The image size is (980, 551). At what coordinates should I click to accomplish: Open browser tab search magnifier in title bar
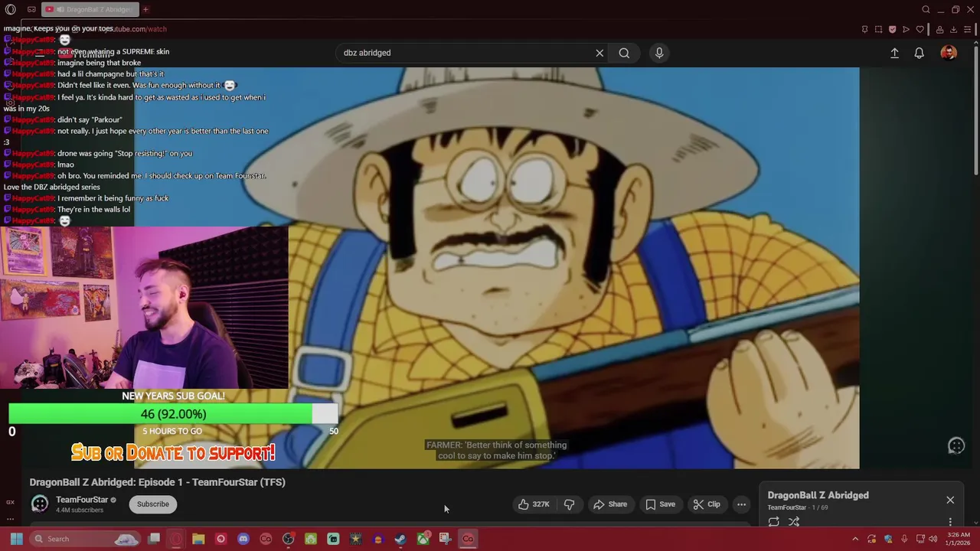coord(926,10)
